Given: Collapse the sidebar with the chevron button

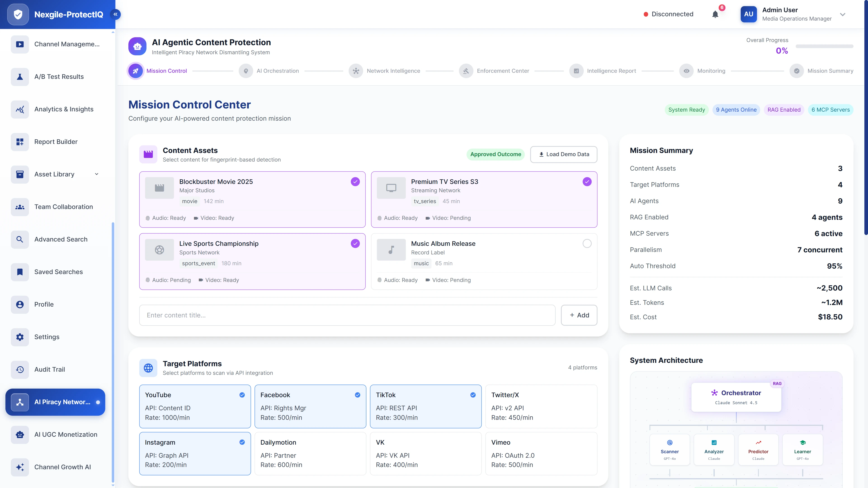Looking at the screenshot, I should tap(116, 14).
